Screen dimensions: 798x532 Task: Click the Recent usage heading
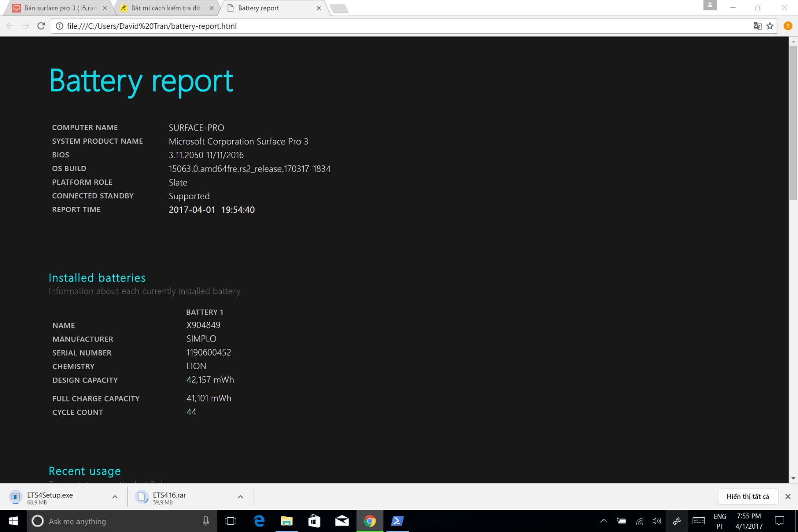pyautogui.click(x=85, y=471)
